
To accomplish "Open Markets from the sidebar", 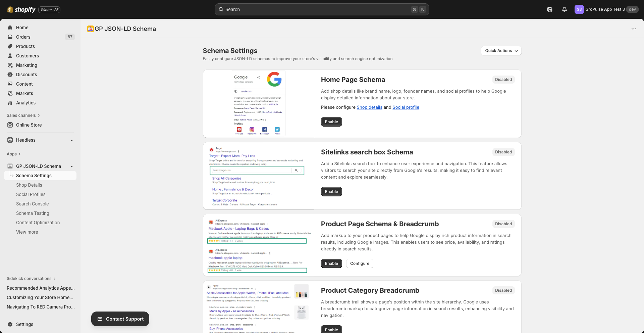I will click(25, 93).
